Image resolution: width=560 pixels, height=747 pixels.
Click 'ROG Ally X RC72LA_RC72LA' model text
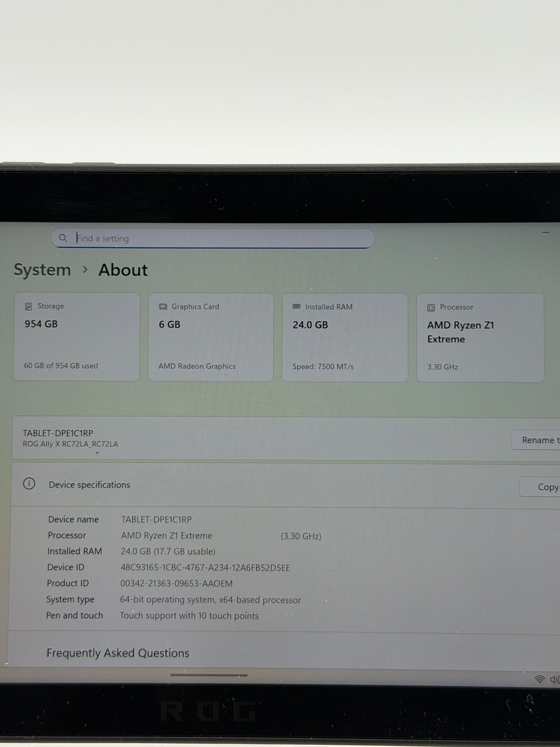(71, 444)
